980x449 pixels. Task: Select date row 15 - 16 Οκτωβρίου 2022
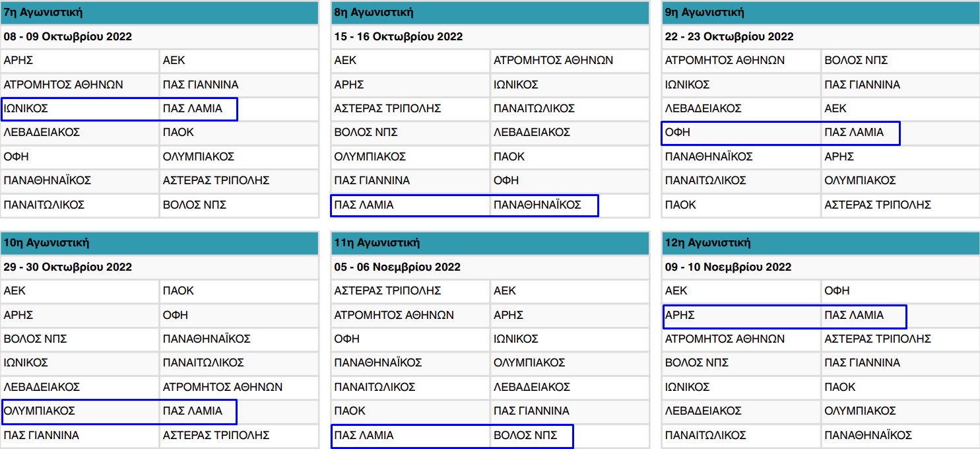click(399, 36)
